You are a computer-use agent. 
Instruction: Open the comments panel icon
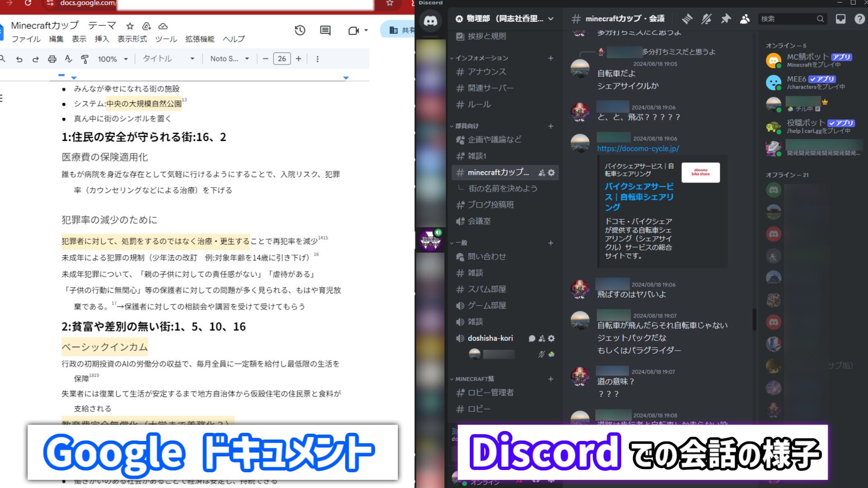tap(325, 30)
